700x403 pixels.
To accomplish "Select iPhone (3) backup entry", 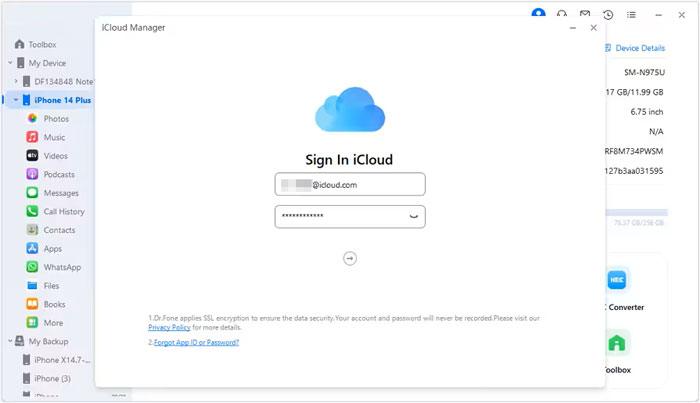I will click(x=52, y=378).
